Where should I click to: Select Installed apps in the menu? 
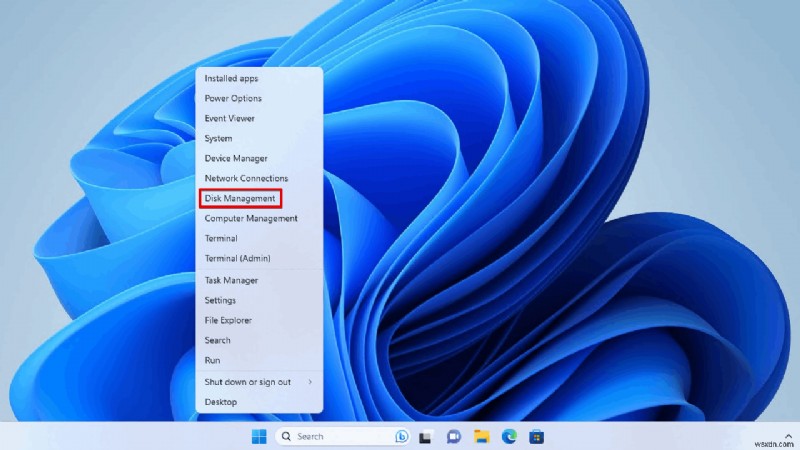(x=259, y=79)
